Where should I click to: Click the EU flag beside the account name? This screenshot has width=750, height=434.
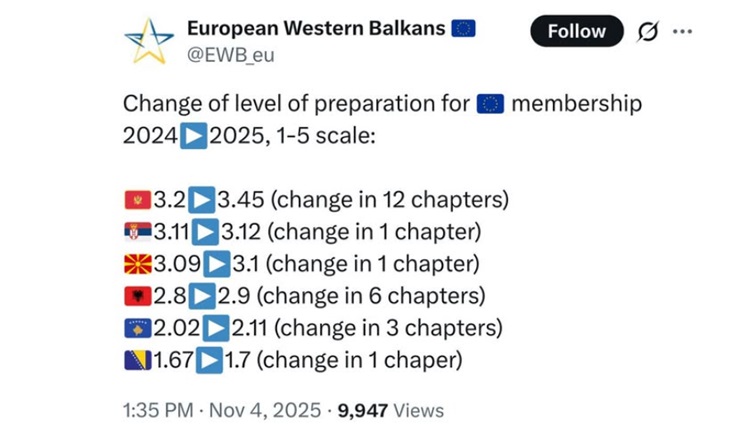point(464,28)
